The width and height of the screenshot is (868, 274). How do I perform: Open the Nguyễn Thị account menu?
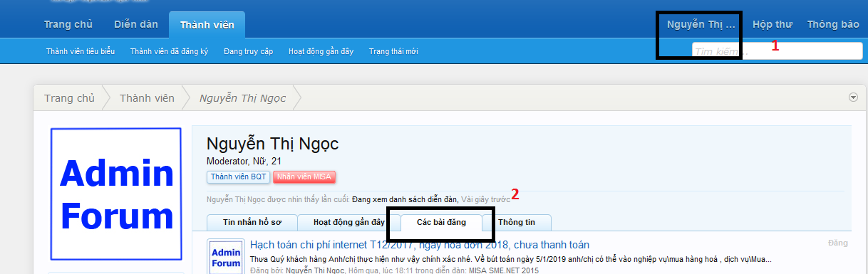click(x=701, y=24)
